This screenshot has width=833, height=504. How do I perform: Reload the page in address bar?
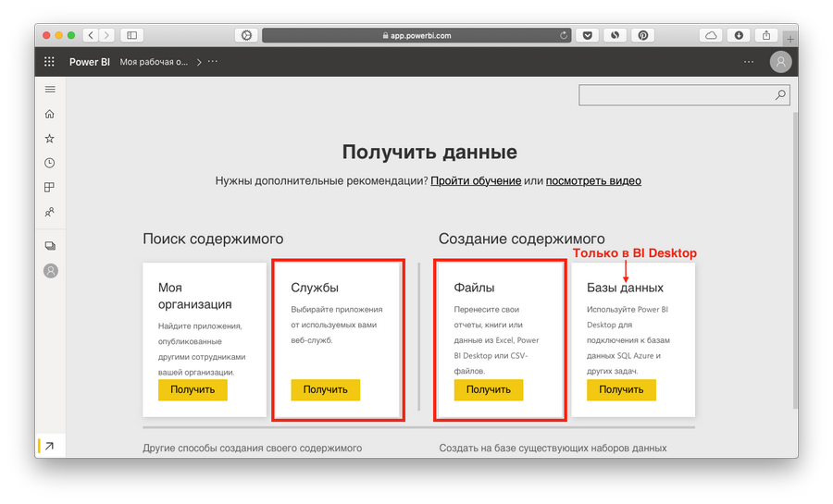(564, 35)
